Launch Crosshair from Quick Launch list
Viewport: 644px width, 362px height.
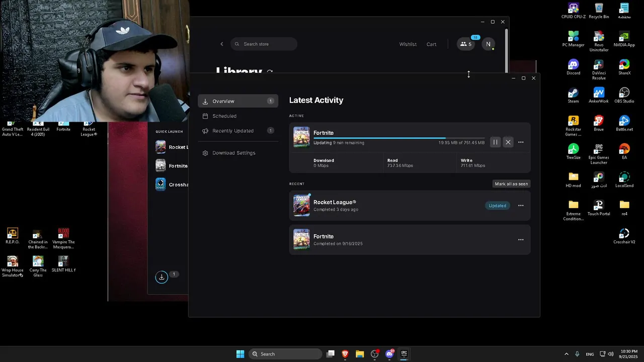point(172,184)
